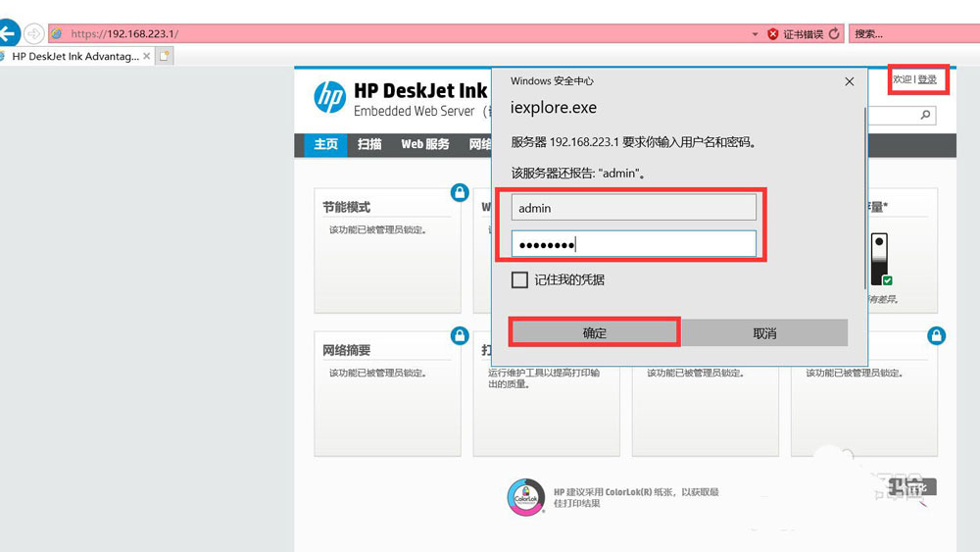The width and height of the screenshot is (980, 552).
Task: Close the Windows 安全中心 dialog
Action: [x=850, y=82]
